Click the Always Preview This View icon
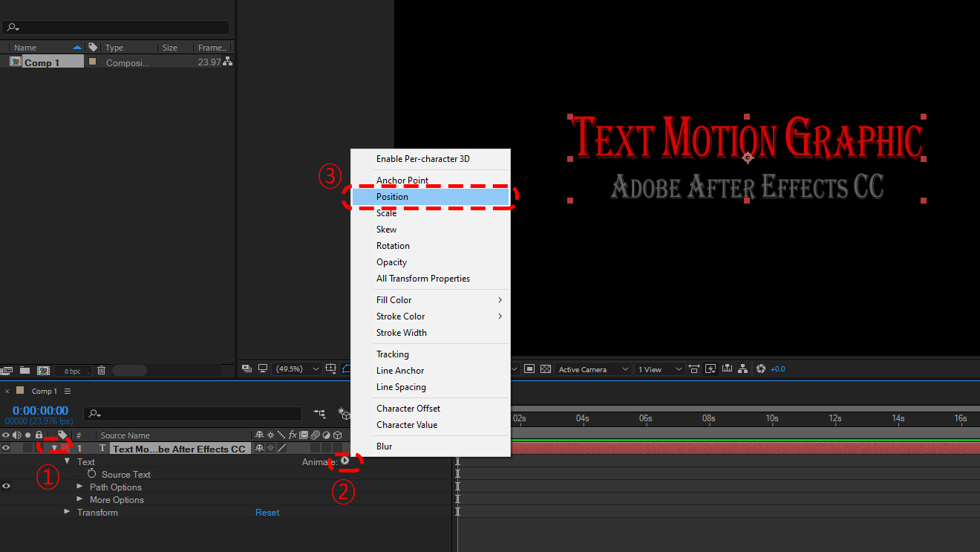This screenshot has width=980, height=552. point(246,368)
